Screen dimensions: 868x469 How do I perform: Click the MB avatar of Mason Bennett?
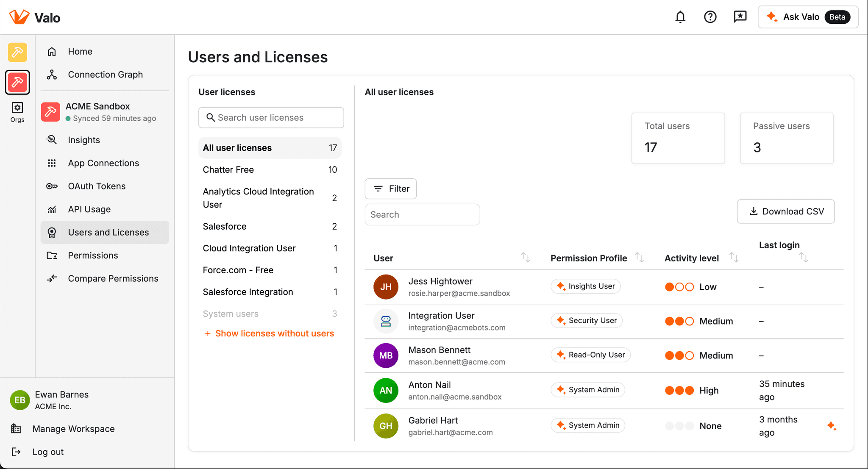tap(386, 355)
